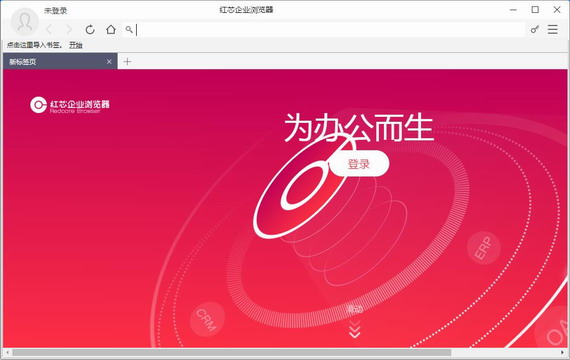Click the scrollbar right arrow

[x=563, y=352]
